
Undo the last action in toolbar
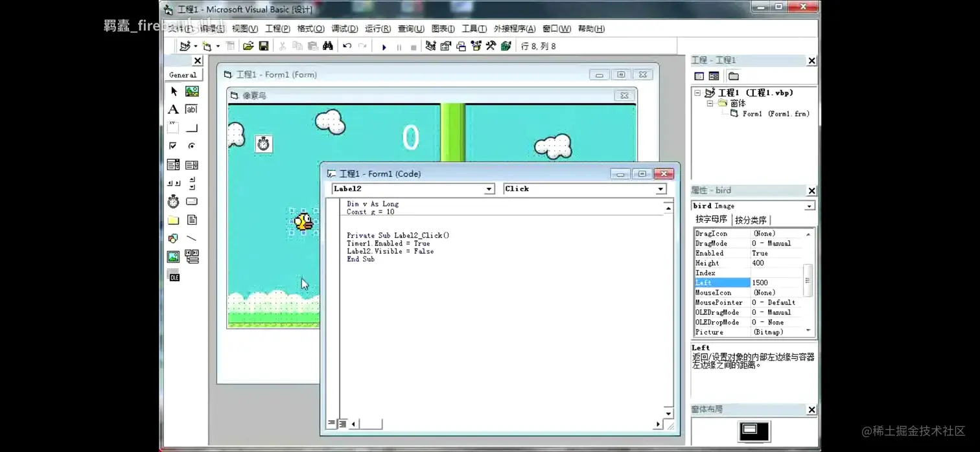tap(347, 46)
